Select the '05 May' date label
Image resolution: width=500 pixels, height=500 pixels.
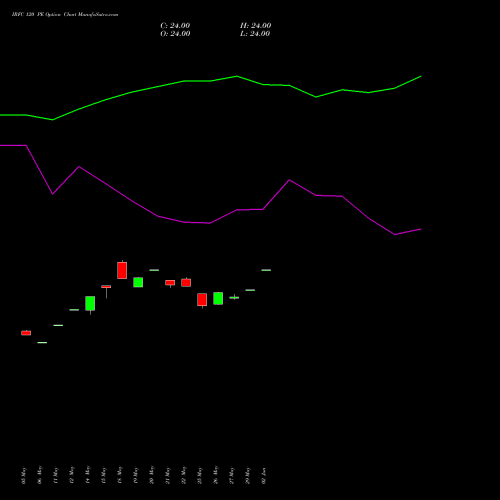24,476
